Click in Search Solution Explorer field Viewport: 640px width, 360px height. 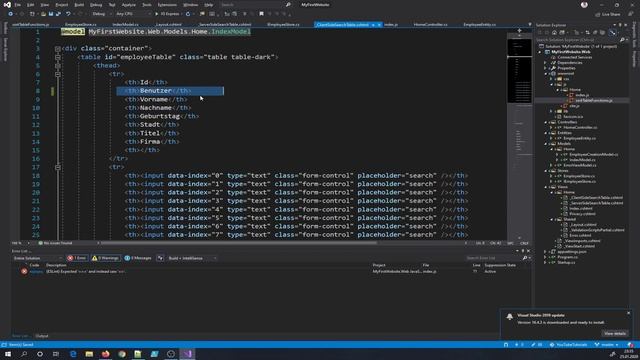pyautogui.click(x=577, y=40)
